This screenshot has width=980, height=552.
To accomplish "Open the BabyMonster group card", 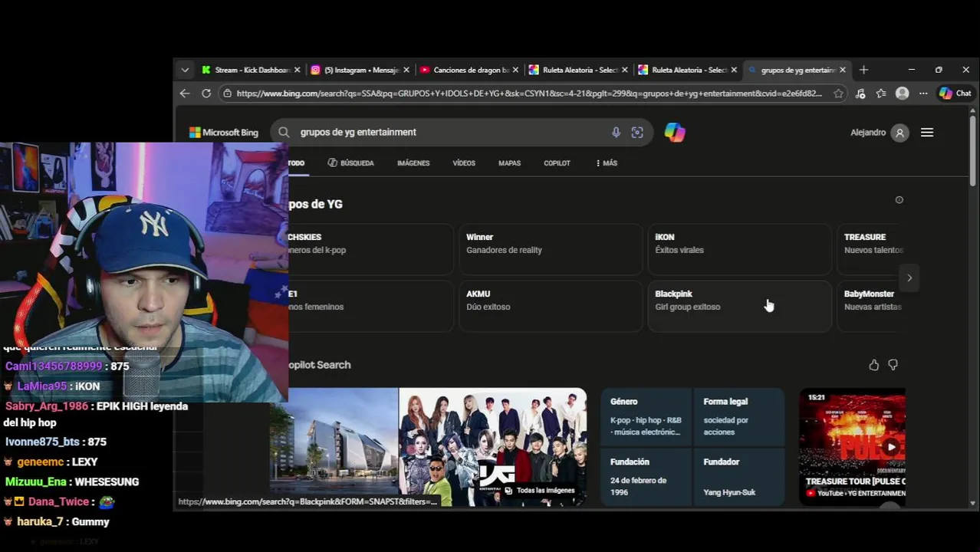I will (x=871, y=306).
